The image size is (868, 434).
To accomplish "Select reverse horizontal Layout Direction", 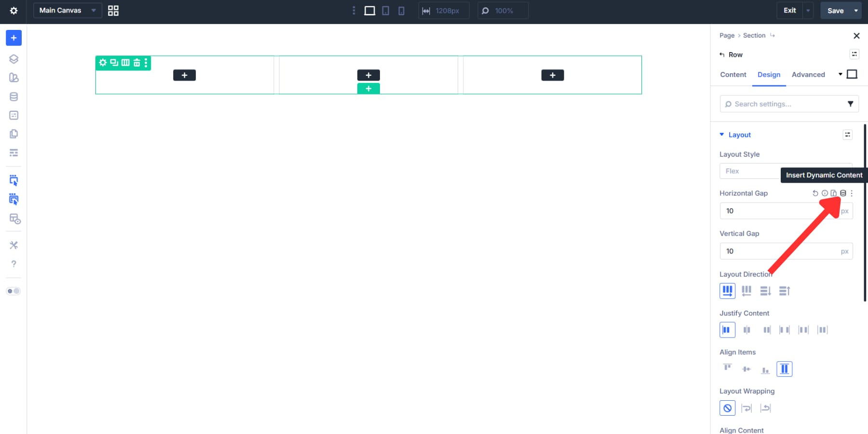I will point(746,291).
